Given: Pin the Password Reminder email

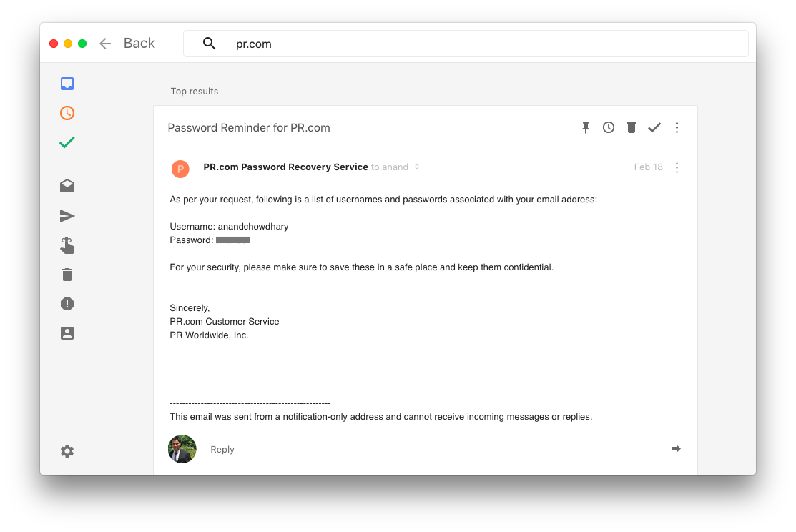Looking at the screenshot, I should tap(586, 128).
